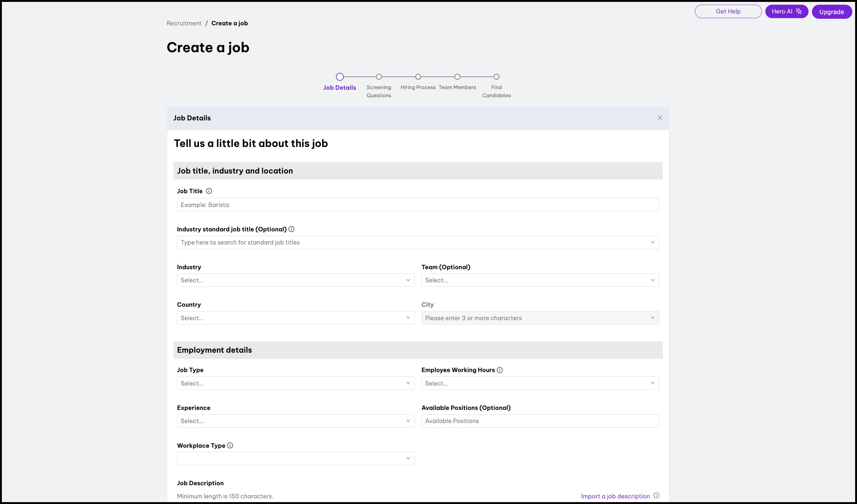Click the Get Help button
This screenshot has width=857, height=504.
tap(728, 12)
